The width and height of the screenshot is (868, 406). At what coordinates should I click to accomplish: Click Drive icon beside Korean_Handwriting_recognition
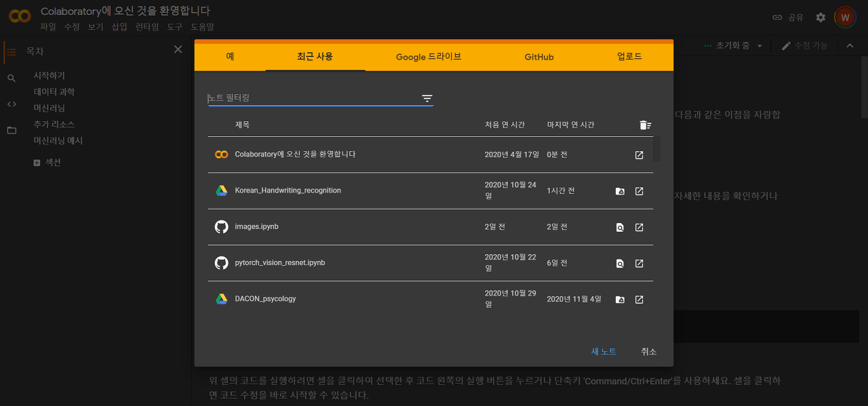click(x=221, y=190)
